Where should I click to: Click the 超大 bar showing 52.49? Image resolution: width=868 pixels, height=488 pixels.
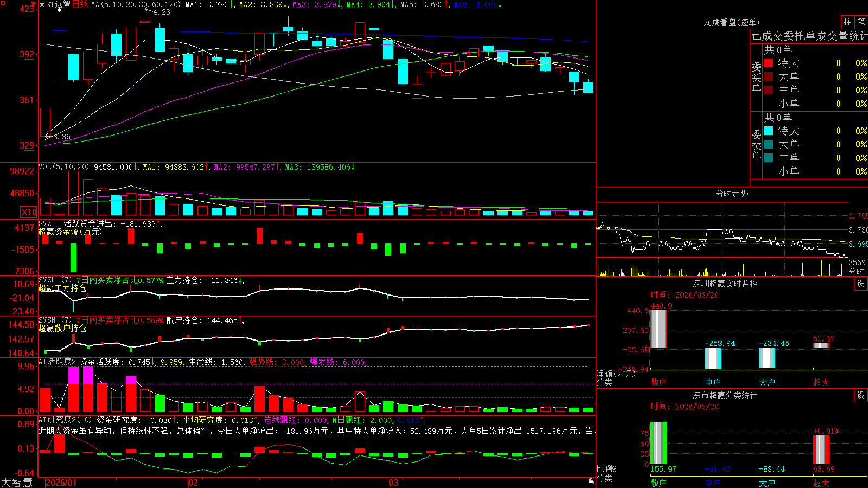point(821,345)
